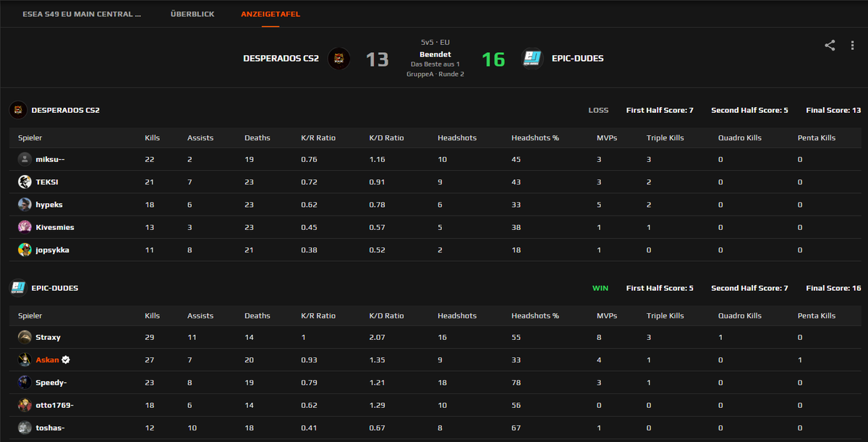Click Kivesmies player avatar
This screenshot has width=868, height=442.
click(x=25, y=227)
